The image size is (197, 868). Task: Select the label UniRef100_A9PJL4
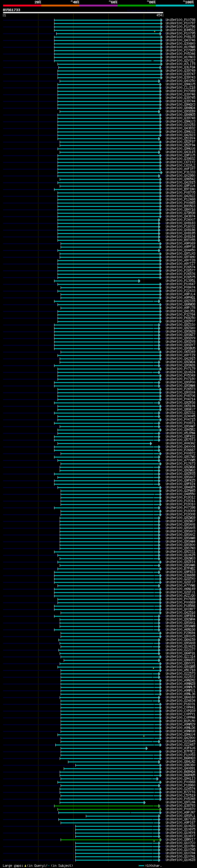point(180,294)
